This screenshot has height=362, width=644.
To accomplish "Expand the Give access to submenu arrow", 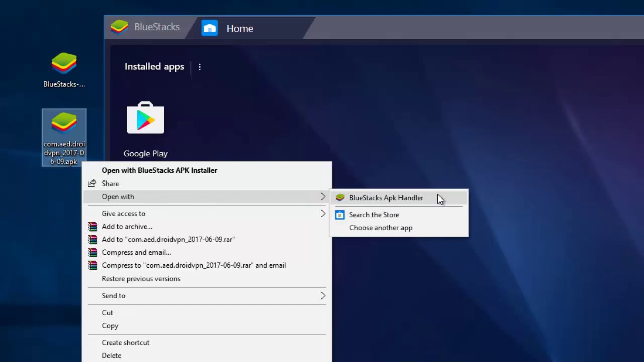I will pos(323,214).
